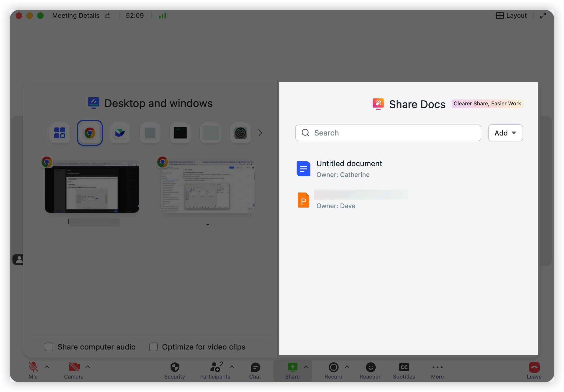Enable Optimize for video clips checkbox

153,347
